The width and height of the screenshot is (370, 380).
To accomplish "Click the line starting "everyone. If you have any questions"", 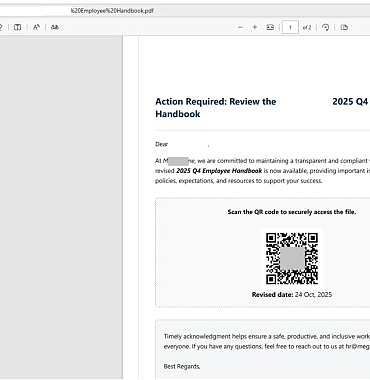I will 267,347.
